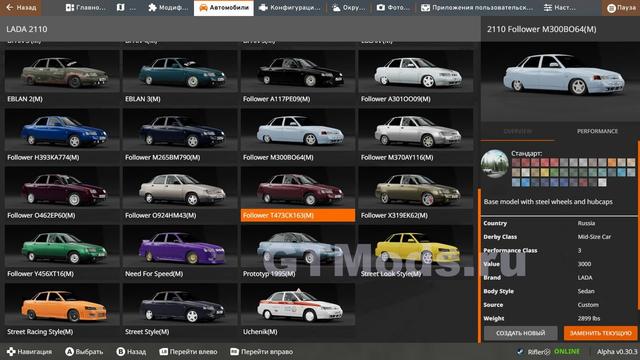
Task: Open the map icon tab
Action: coord(126,8)
